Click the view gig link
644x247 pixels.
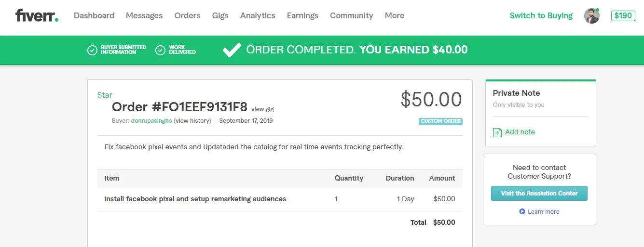click(262, 109)
